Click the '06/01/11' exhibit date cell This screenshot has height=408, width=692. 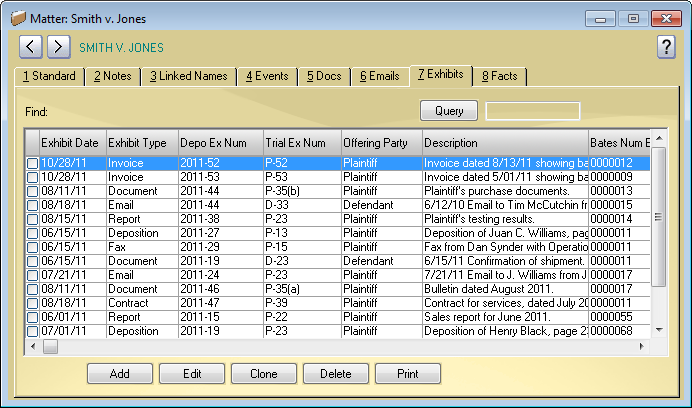click(73, 317)
